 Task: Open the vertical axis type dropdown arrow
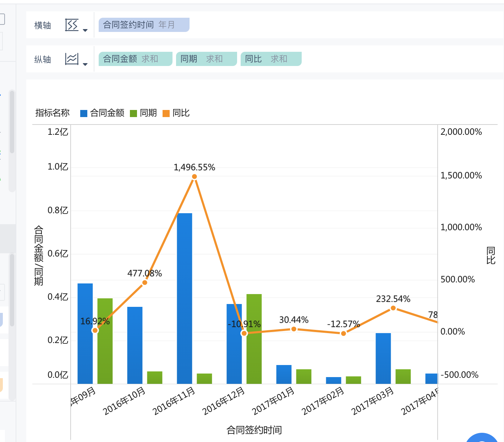85,64
